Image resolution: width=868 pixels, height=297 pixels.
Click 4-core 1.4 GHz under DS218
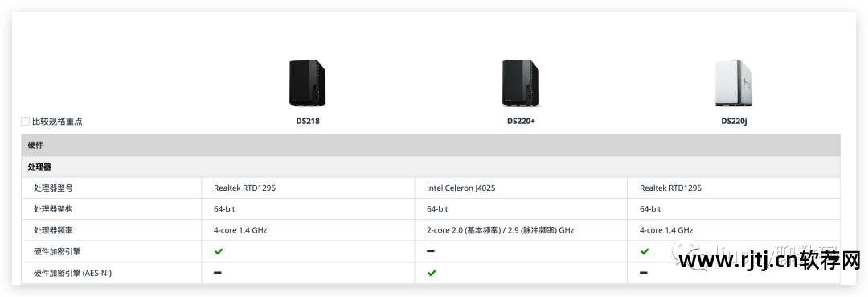240,230
